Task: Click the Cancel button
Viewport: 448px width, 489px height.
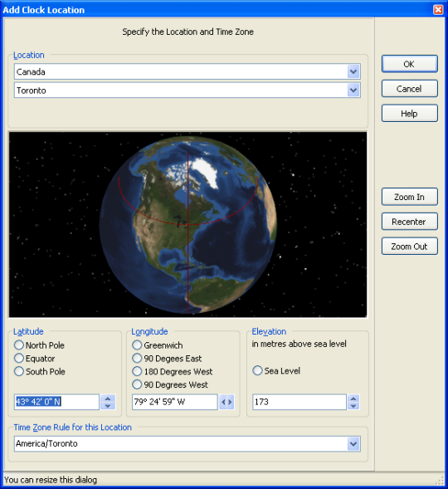Action: [409, 89]
